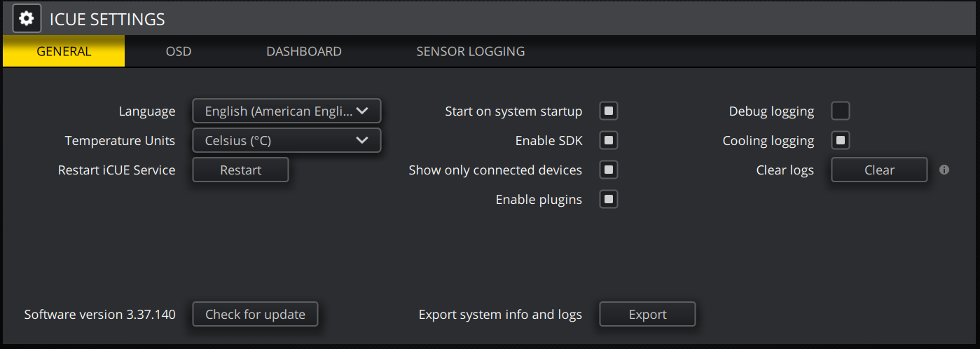Image resolution: width=980 pixels, height=349 pixels.
Task: Export system info and logs
Action: [x=647, y=315]
